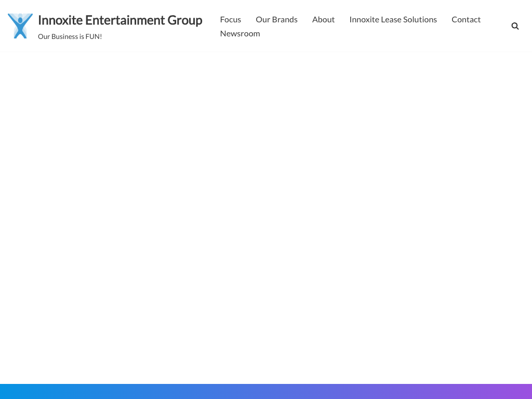Viewport: 532px width, 399px height.
Task: Select Our Brands in the navigation
Action: click(276, 19)
